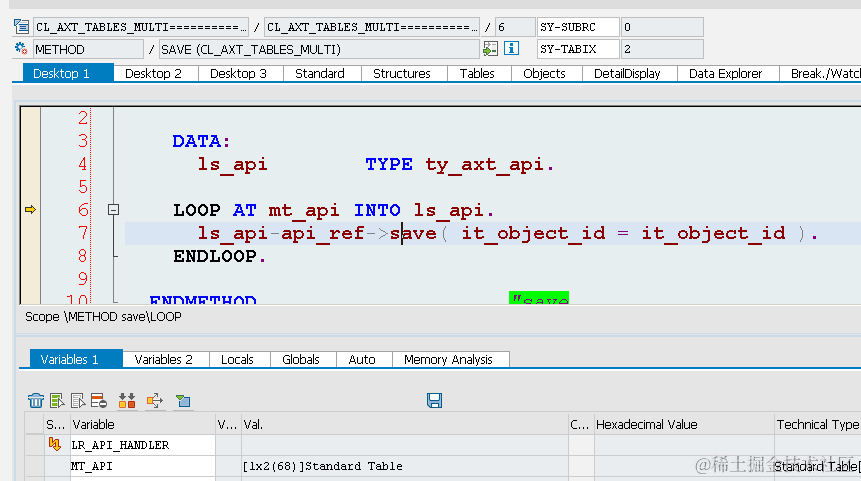Click the remove row icon in variables toolbar
This screenshot has width=861, height=481.
[x=99, y=400]
